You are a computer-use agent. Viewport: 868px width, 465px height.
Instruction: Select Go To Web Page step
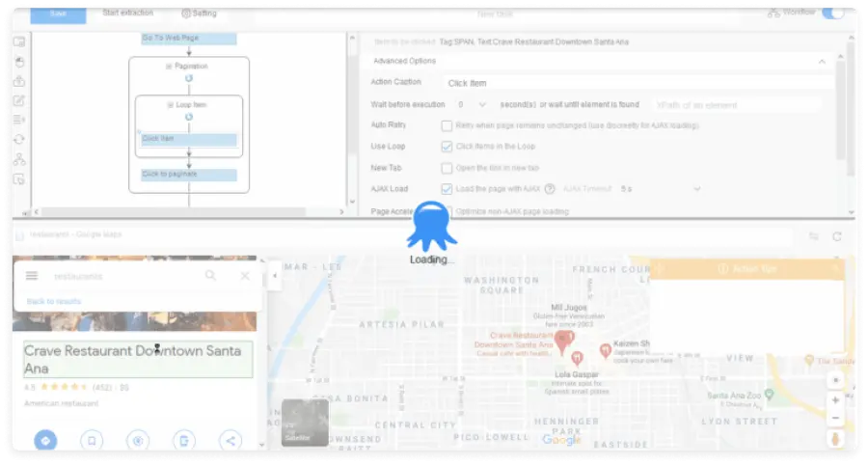point(189,39)
